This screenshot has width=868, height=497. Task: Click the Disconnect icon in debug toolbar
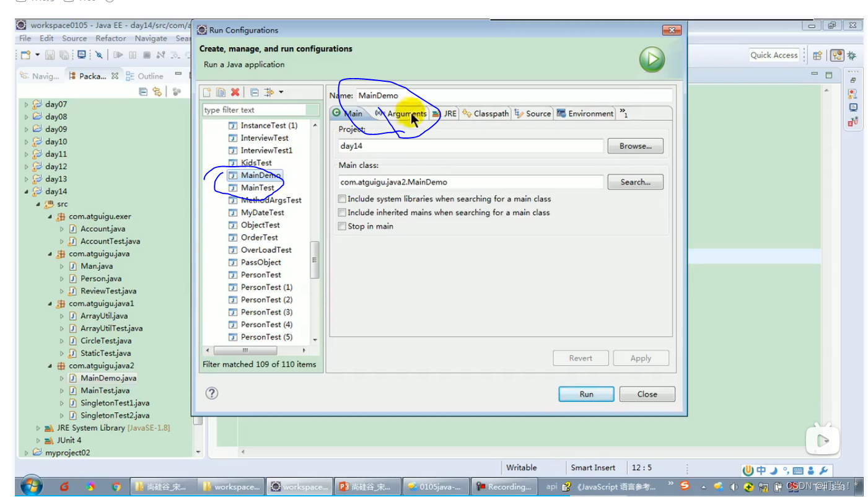161,55
